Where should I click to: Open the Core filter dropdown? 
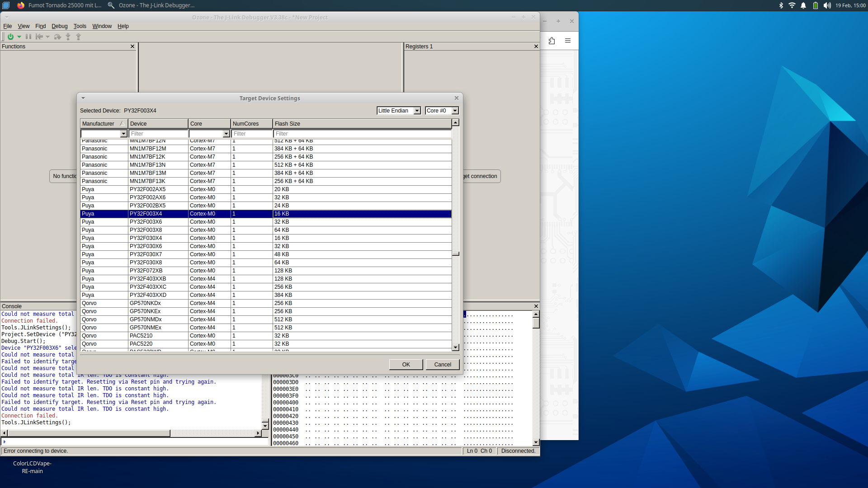pos(226,134)
